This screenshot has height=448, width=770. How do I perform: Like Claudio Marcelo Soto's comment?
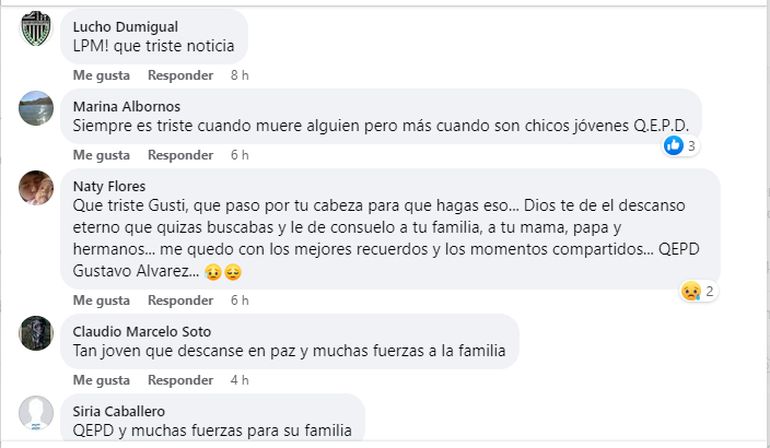pyautogui.click(x=101, y=380)
